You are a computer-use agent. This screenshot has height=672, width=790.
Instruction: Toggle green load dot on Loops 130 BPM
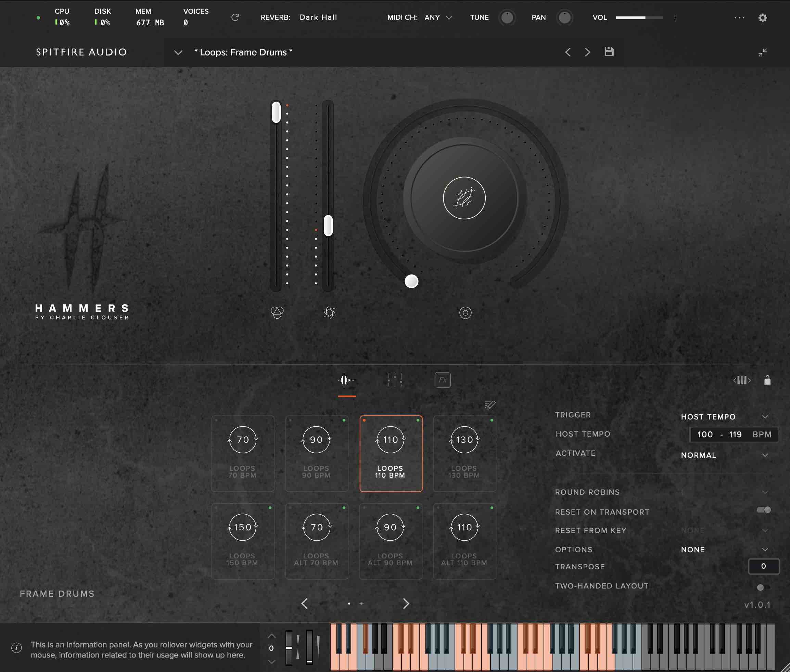(492, 420)
